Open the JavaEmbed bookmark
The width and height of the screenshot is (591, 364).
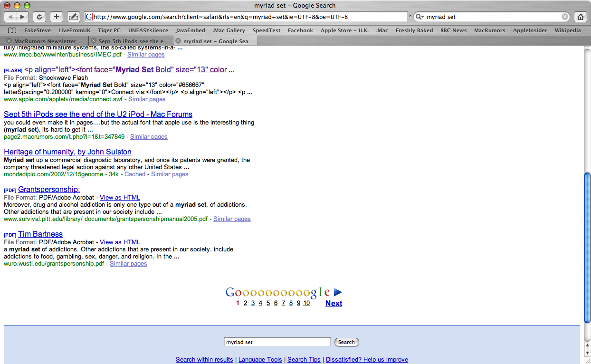click(x=191, y=30)
